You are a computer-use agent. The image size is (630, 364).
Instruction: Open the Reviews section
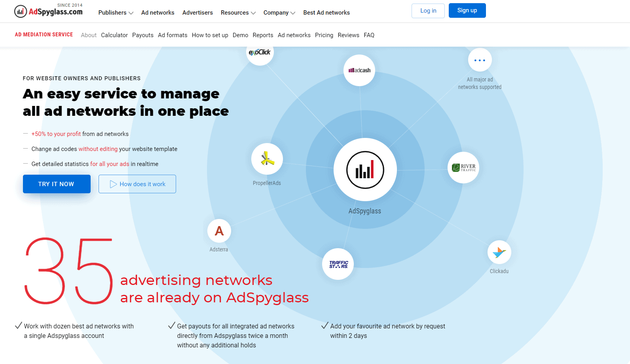tap(349, 35)
